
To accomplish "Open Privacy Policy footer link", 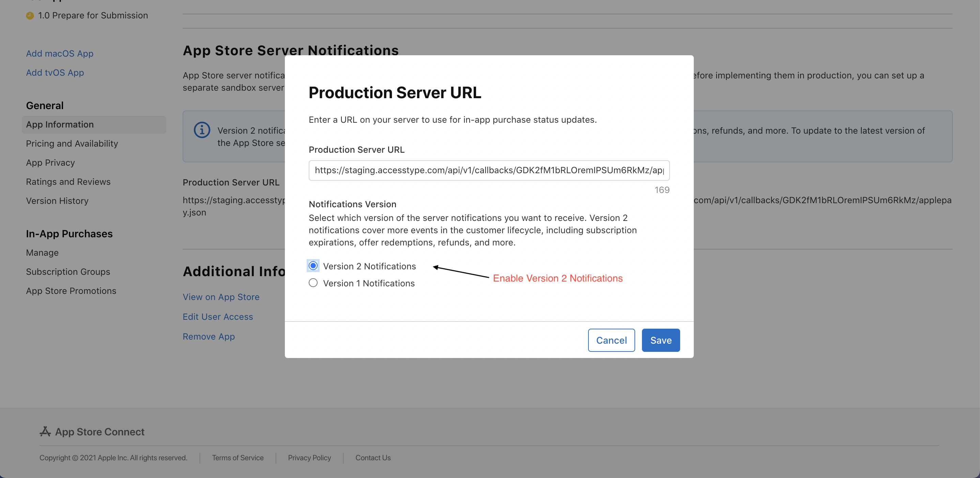I will [309, 458].
